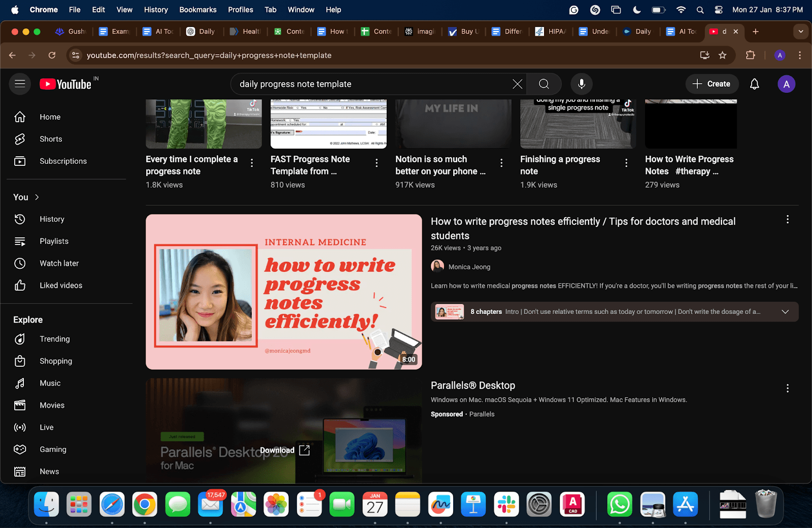
Task: Open the Monica Jeong channel link
Action: (x=469, y=267)
